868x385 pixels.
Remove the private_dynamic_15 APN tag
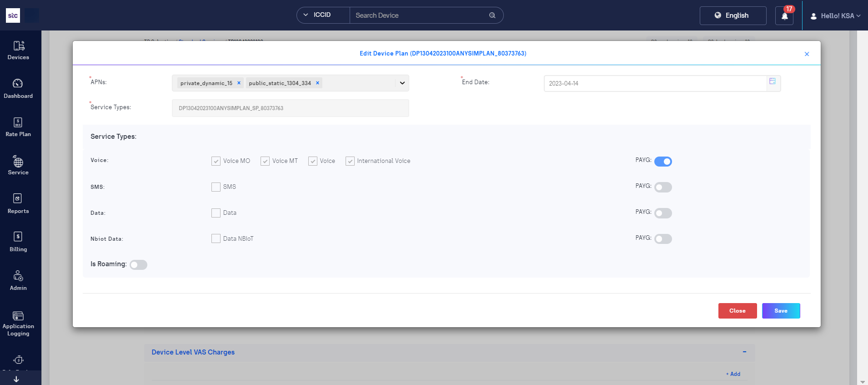pos(239,83)
